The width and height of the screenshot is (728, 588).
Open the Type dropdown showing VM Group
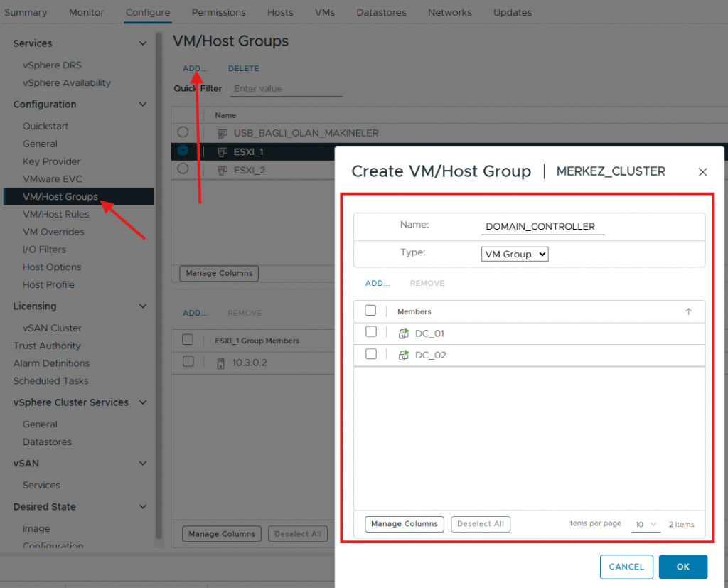[515, 254]
